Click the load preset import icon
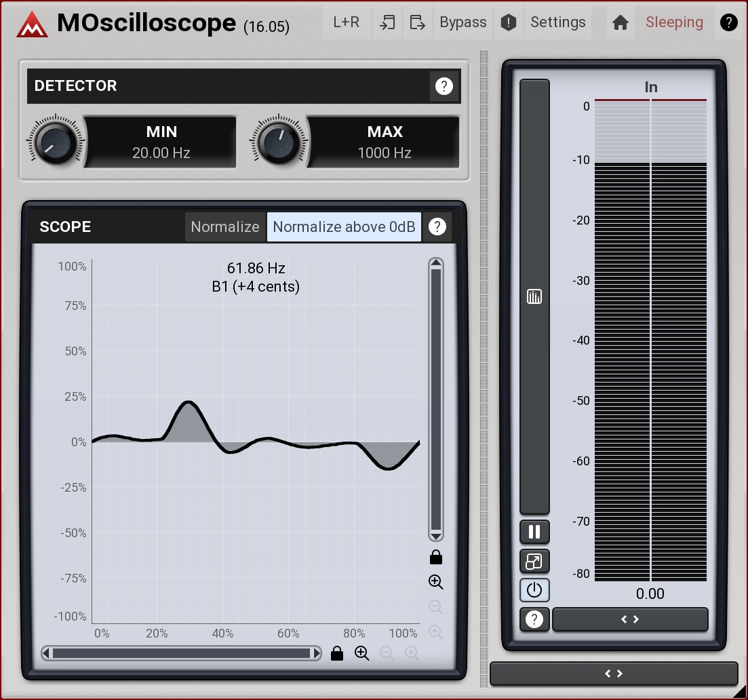Screen dimensions: 748x700 tap(387, 22)
